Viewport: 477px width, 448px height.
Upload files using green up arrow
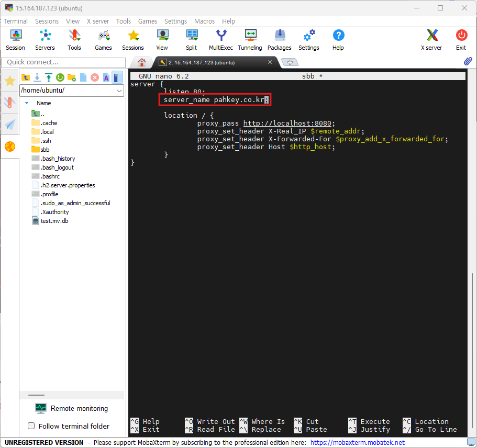pos(49,77)
